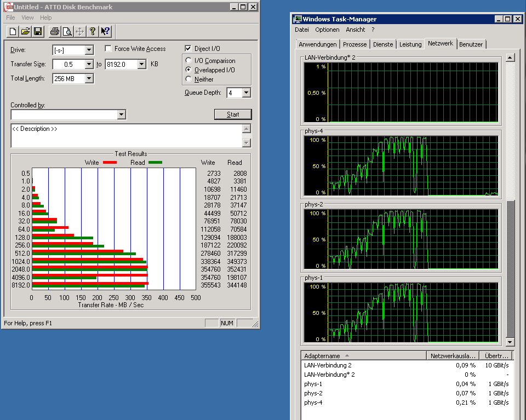Open the Drive dropdown
Screen dimensions: 526x420
click(x=89, y=50)
